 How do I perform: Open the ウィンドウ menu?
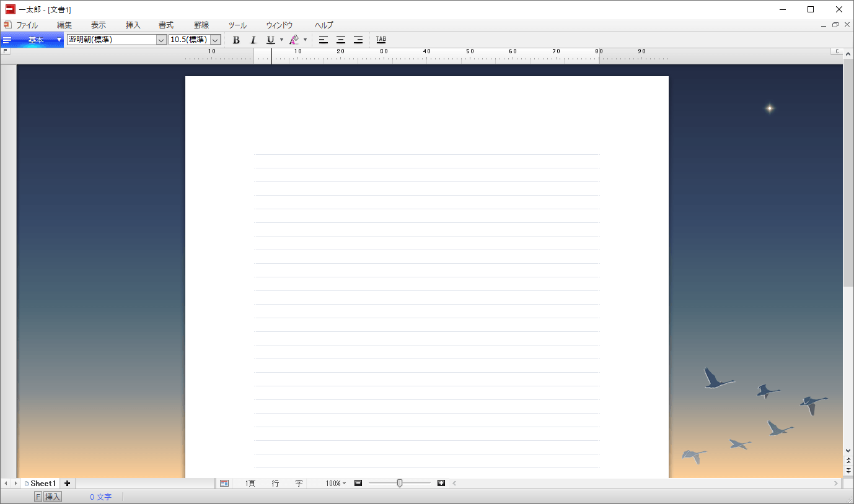(280, 25)
